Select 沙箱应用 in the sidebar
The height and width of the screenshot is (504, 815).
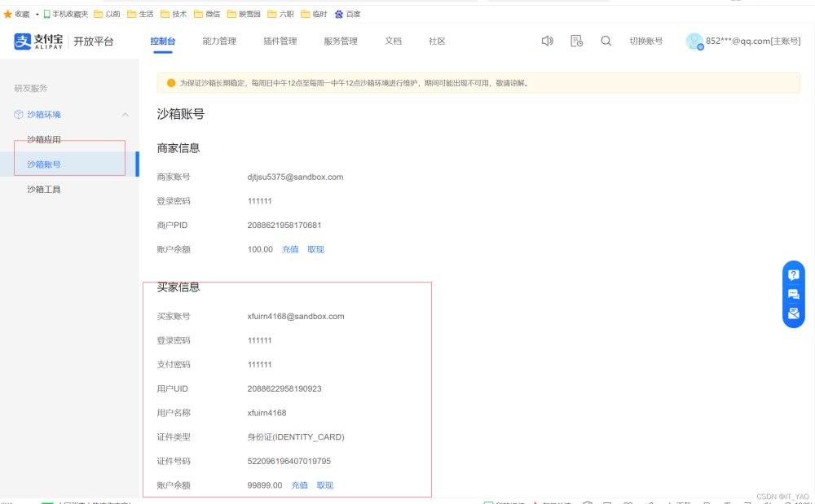[x=44, y=139]
